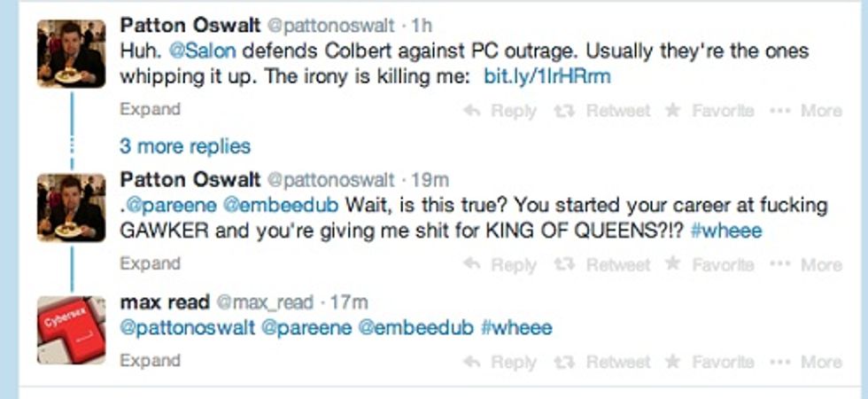Retweet the KING OF QUEENS tweet
Viewport: 868px width, 399px height.
click(602, 265)
